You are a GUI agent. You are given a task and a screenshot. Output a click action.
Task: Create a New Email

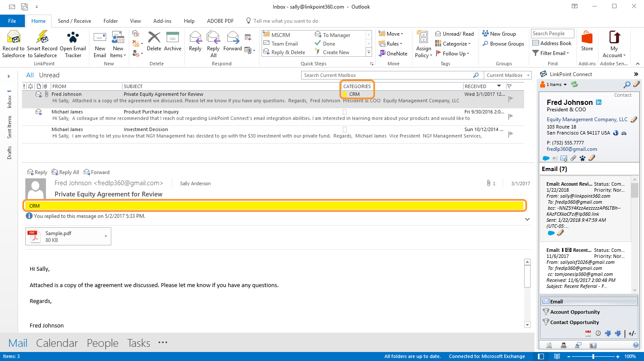100,44
